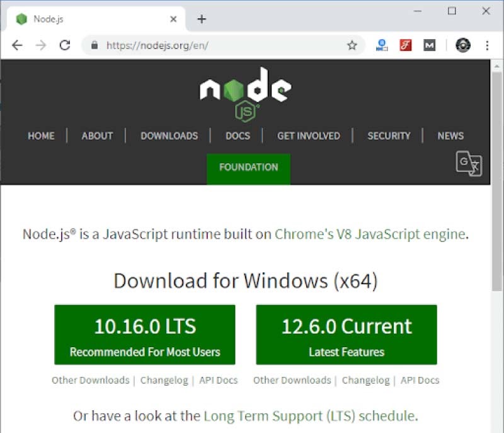Image resolution: width=504 pixels, height=433 pixels.
Task: Open the Chrome three-dot menu
Action: 487,45
